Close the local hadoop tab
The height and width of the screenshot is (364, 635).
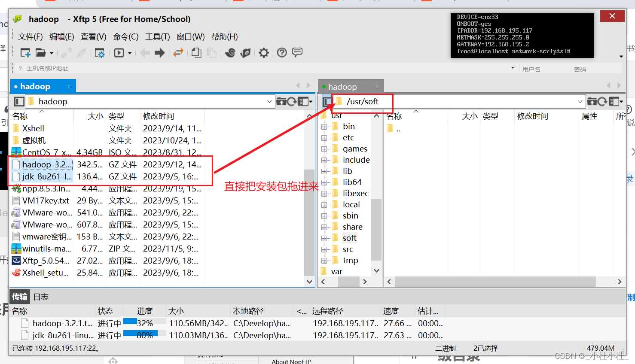point(69,87)
